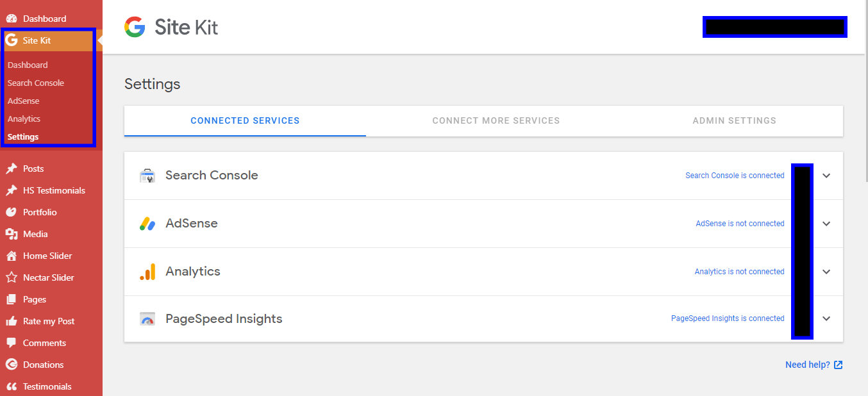
Task: Click the PageSpeed Insights gauge icon
Action: (147, 319)
